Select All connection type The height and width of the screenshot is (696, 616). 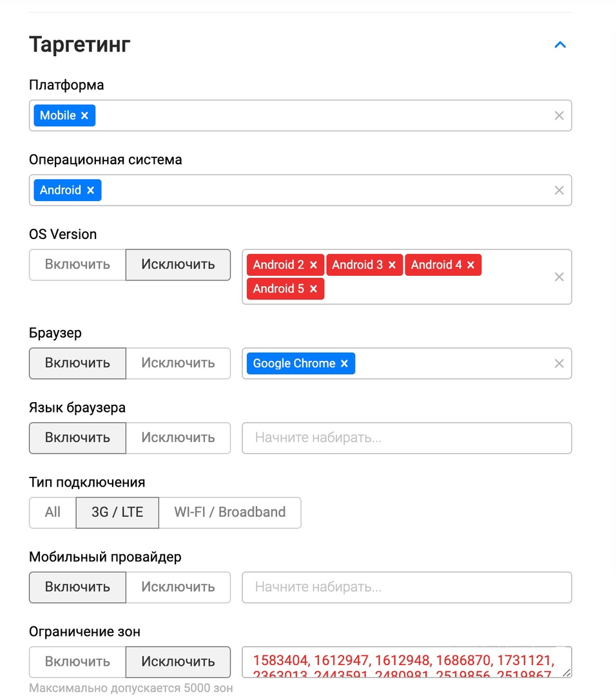[53, 513]
